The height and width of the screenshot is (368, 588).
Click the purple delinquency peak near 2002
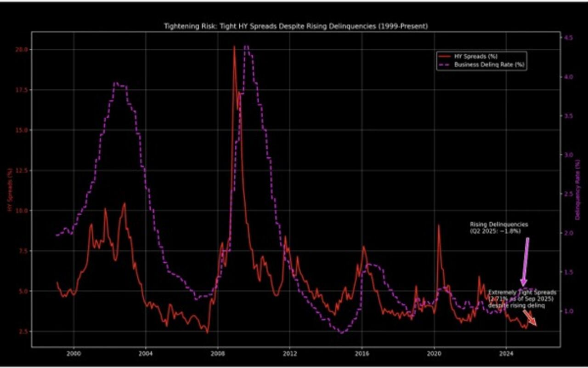(x=116, y=83)
